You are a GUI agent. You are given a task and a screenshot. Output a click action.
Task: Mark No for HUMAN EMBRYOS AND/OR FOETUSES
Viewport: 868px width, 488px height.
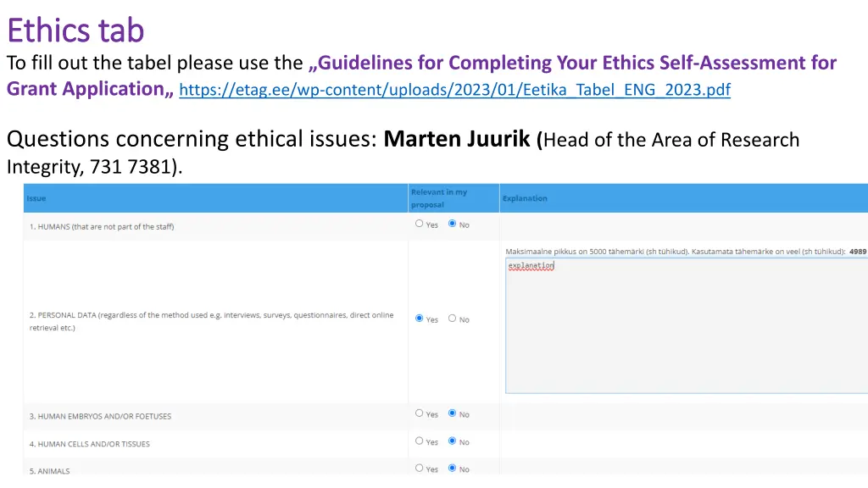pos(452,413)
